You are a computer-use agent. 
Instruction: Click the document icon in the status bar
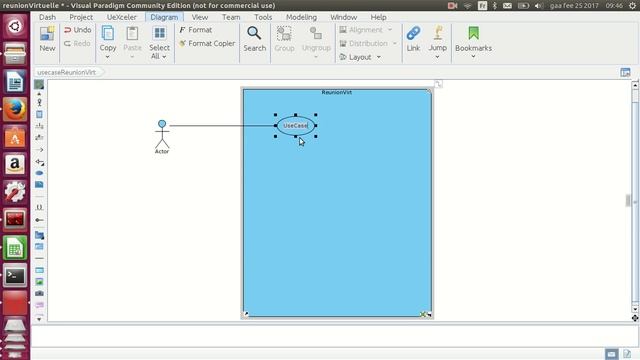point(627,354)
